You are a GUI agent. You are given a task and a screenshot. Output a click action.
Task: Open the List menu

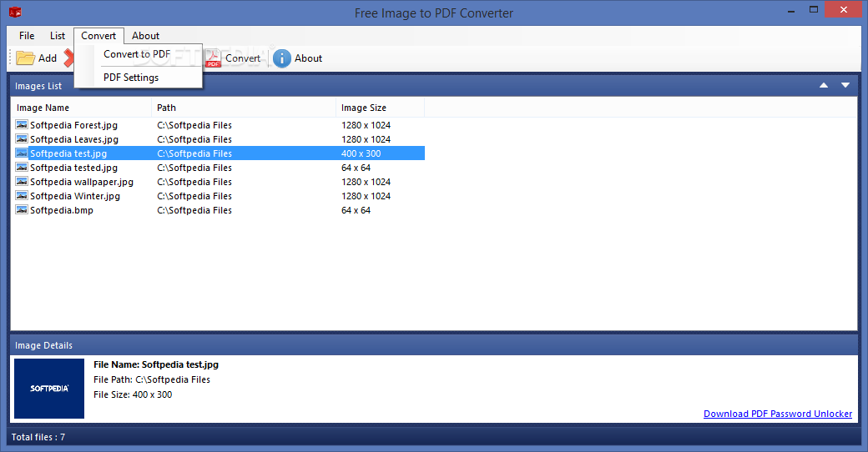coord(58,35)
